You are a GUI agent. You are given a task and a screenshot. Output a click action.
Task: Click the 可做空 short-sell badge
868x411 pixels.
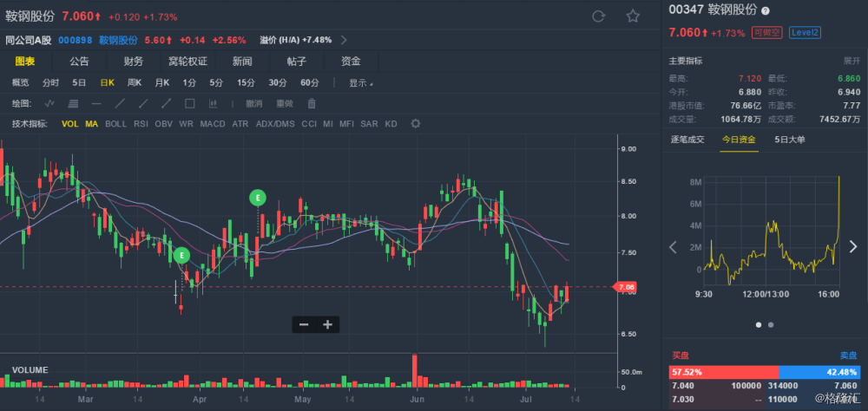(766, 33)
